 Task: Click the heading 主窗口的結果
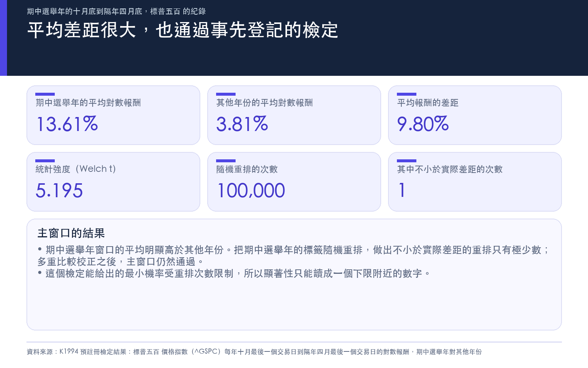pyautogui.click(x=71, y=233)
